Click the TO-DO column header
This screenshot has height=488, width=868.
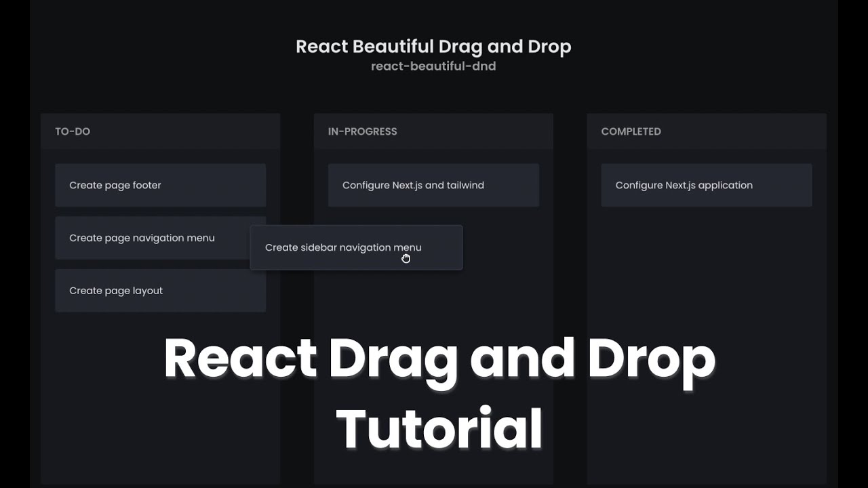click(160, 131)
